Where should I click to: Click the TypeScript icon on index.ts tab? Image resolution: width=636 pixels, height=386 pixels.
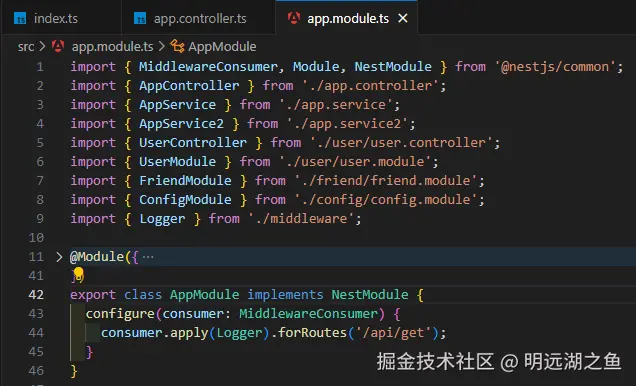point(20,19)
